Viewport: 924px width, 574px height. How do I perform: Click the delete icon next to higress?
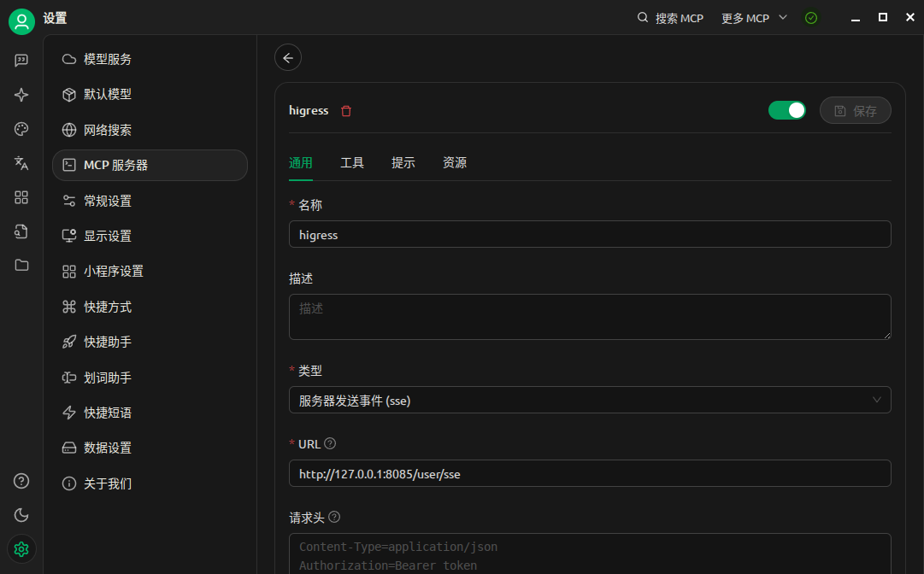click(345, 110)
